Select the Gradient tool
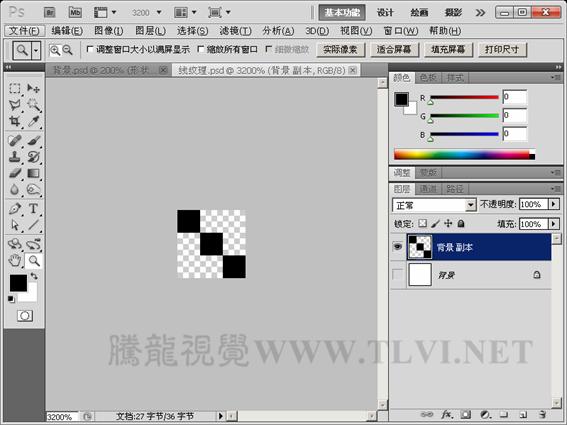 point(33,173)
